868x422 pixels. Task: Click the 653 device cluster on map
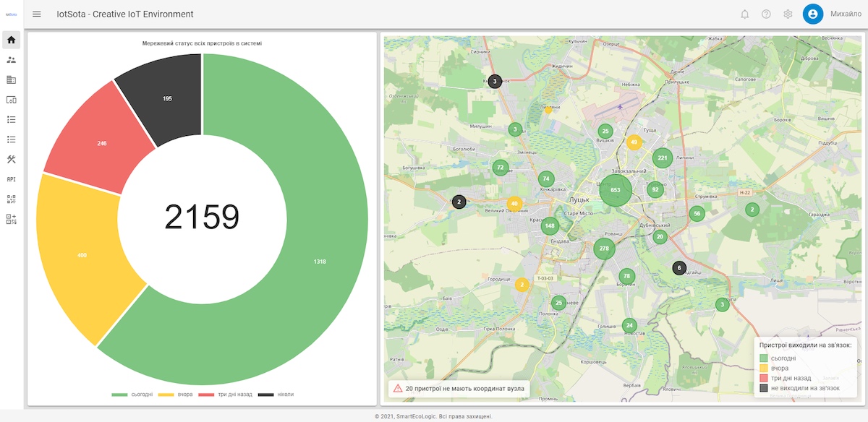click(615, 190)
